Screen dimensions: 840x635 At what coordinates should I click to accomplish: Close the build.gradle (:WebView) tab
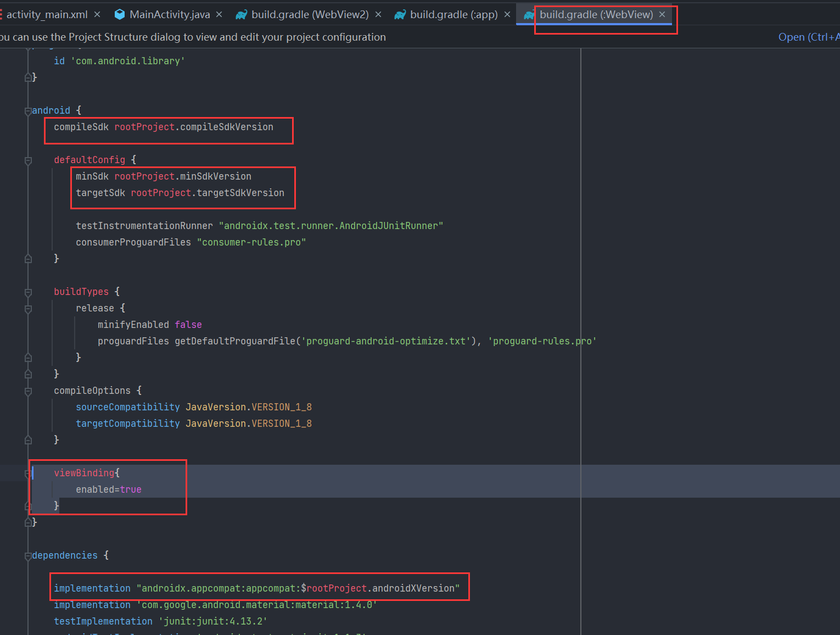662,14
